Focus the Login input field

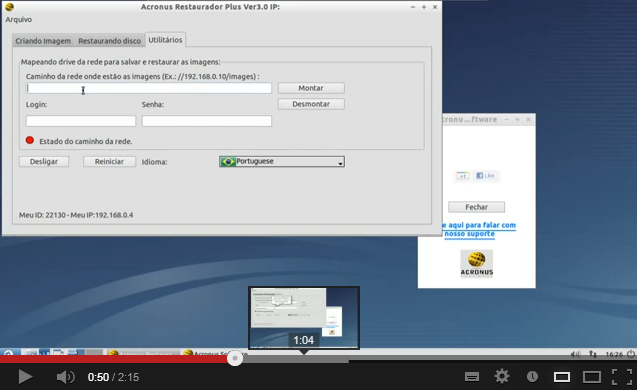81,121
